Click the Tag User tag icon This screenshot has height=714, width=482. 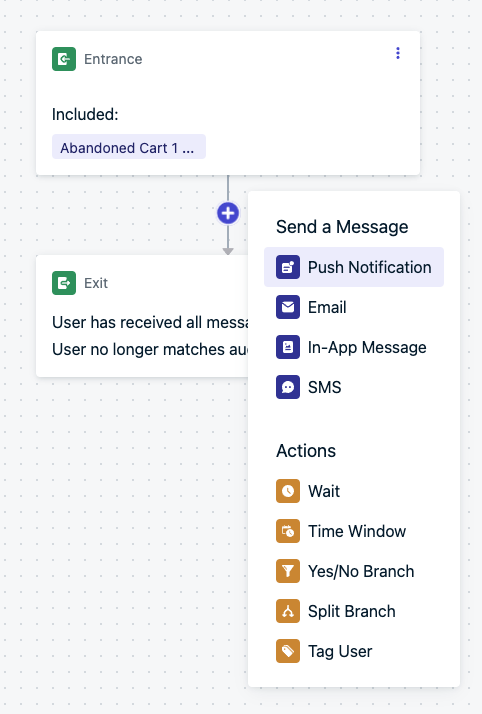pyautogui.click(x=288, y=651)
